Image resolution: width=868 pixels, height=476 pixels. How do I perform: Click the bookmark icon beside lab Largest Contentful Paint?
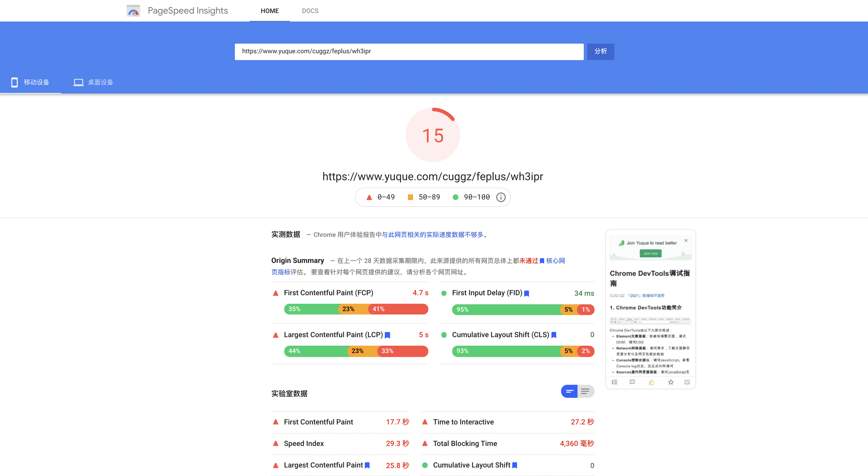(x=367, y=465)
